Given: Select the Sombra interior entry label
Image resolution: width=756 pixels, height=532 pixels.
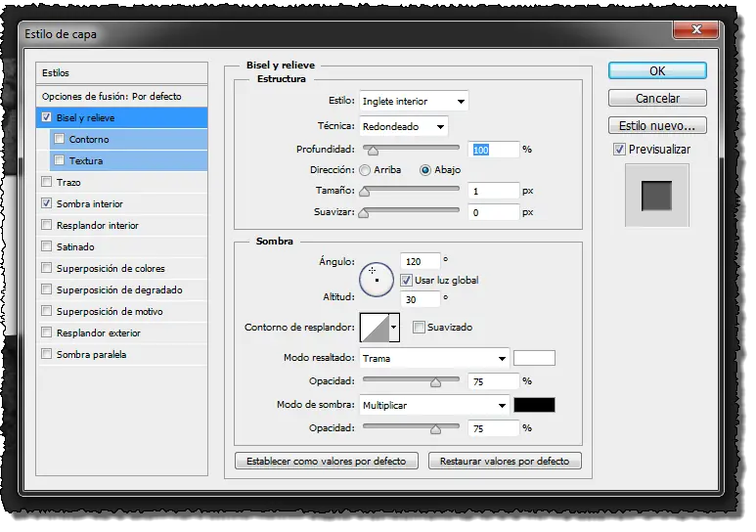Looking at the screenshot, I should point(90,203).
